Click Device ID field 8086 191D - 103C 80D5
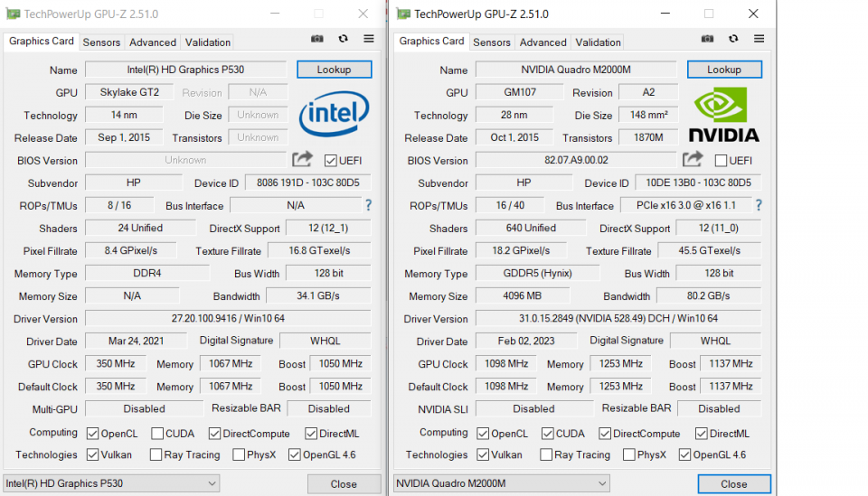Image resolution: width=868 pixels, height=496 pixels. pyautogui.click(x=307, y=182)
